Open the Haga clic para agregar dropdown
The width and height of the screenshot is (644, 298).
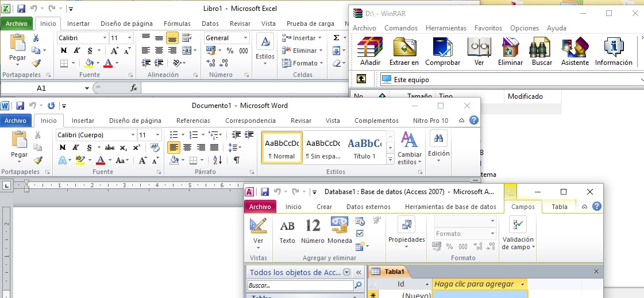[x=522, y=284]
